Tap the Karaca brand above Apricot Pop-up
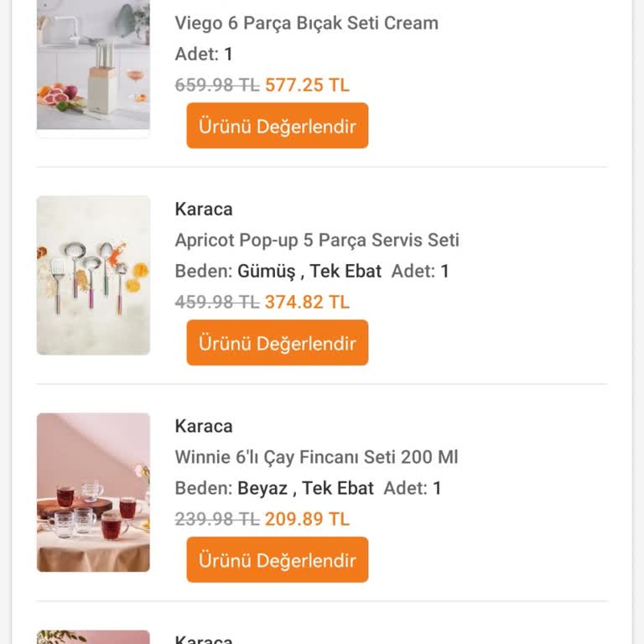Viewport: 644px width, 644px height. pos(204,209)
